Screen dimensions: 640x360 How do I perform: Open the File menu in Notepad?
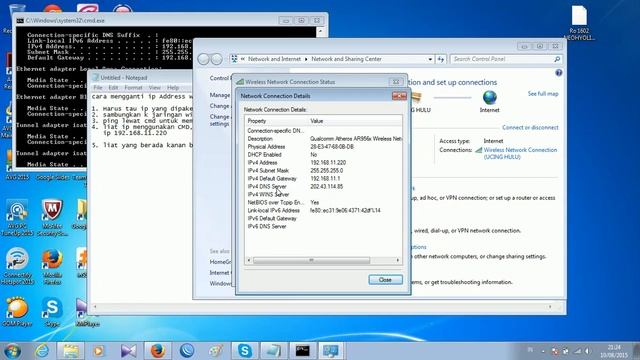pyautogui.click(x=98, y=88)
